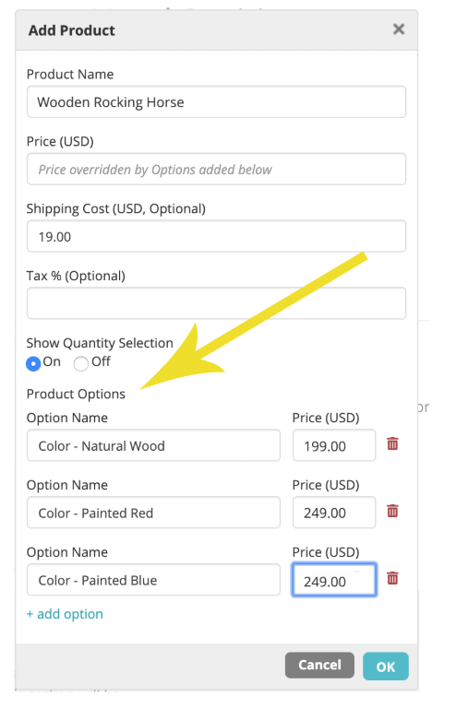Viewport: 468px width, 720px height.
Task: Edit the Color - Painted Red name field
Action: [153, 512]
